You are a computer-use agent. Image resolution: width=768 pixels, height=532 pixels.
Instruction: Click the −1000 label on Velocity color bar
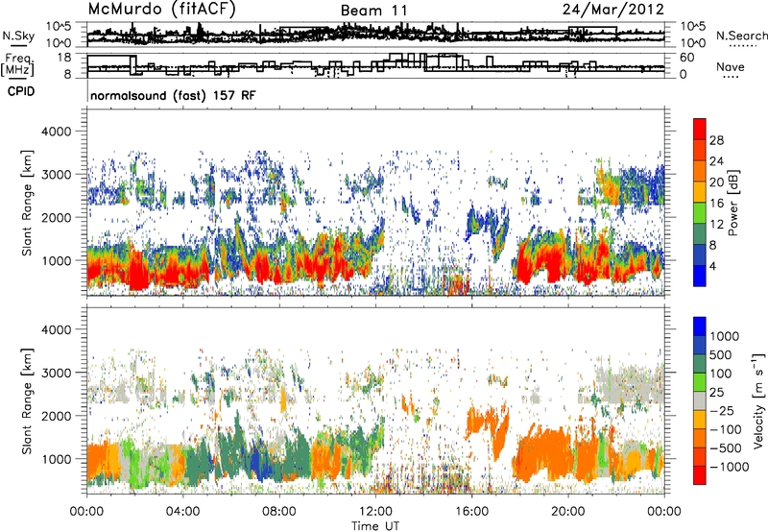(729, 467)
